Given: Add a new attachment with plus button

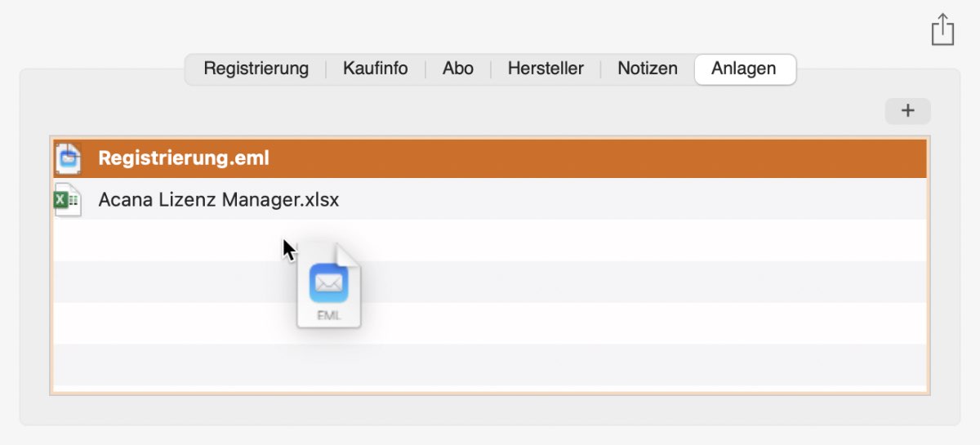Looking at the screenshot, I should (907, 111).
